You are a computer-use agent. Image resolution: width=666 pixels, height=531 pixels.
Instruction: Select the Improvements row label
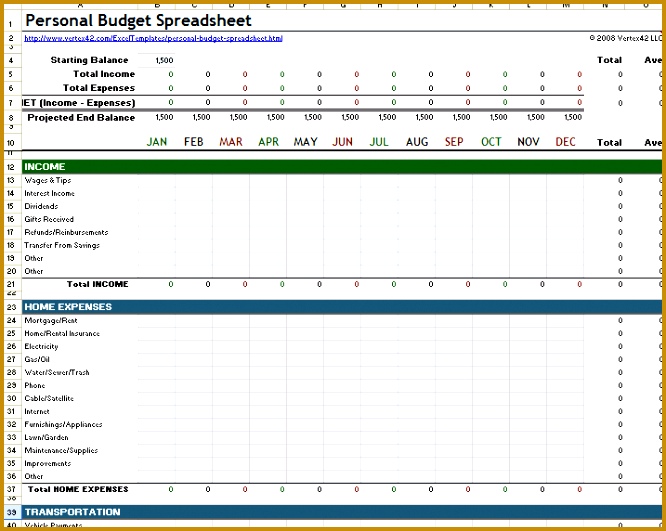coord(48,463)
